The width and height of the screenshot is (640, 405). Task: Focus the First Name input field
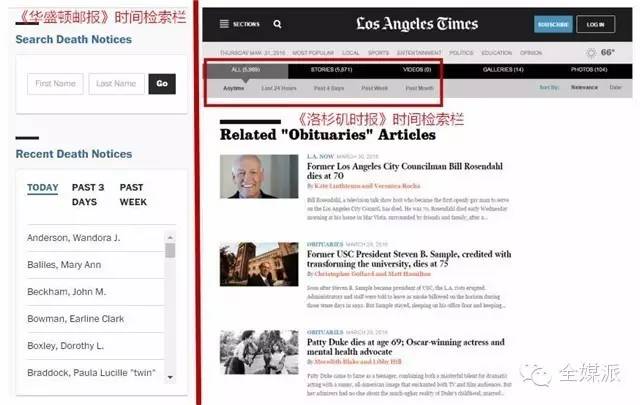point(56,84)
